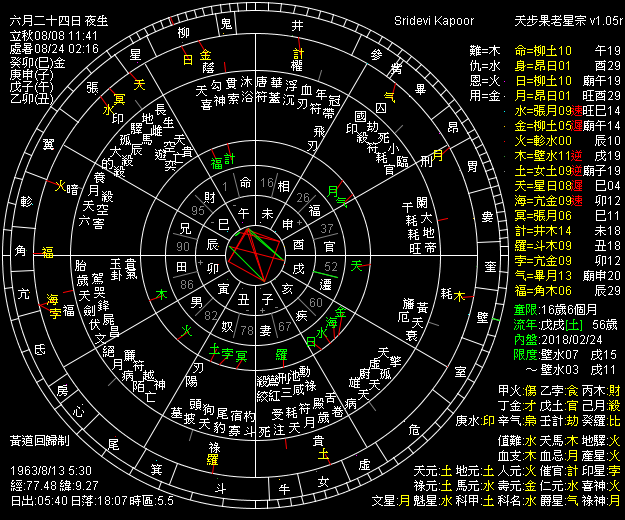
Task: Select the yellow 計 marker below 井
Action: pyautogui.click(x=298, y=54)
